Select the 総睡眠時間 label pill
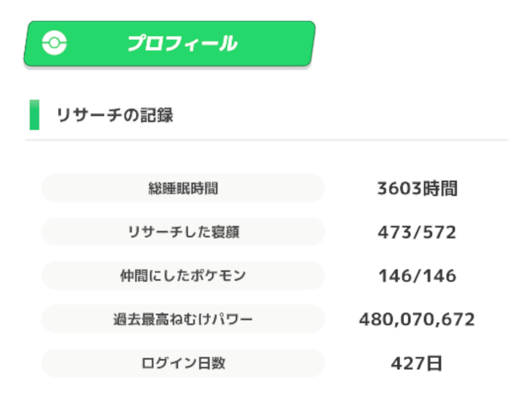 click(x=183, y=188)
